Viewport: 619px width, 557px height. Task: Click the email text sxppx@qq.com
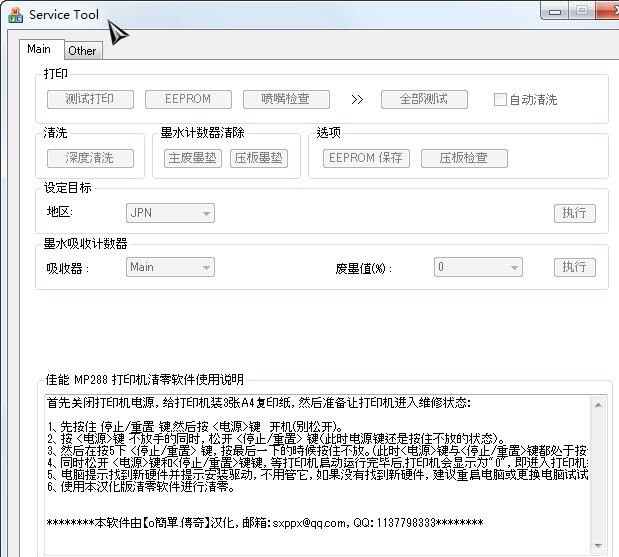click(309, 523)
